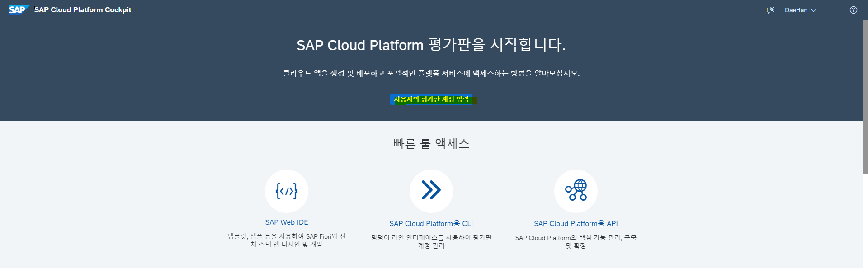The width and height of the screenshot is (868, 278).
Task: Click the SAP Cloud Platform Cockpit title
Action: click(83, 10)
